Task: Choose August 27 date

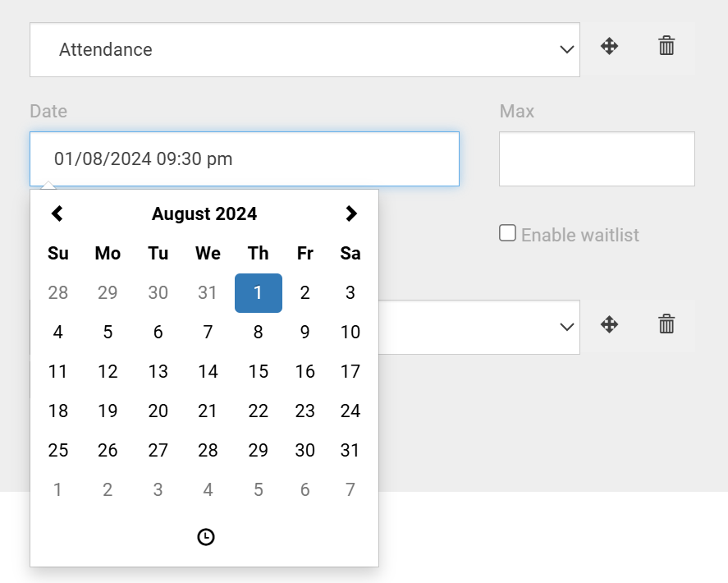Action: [x=158, y=451]
